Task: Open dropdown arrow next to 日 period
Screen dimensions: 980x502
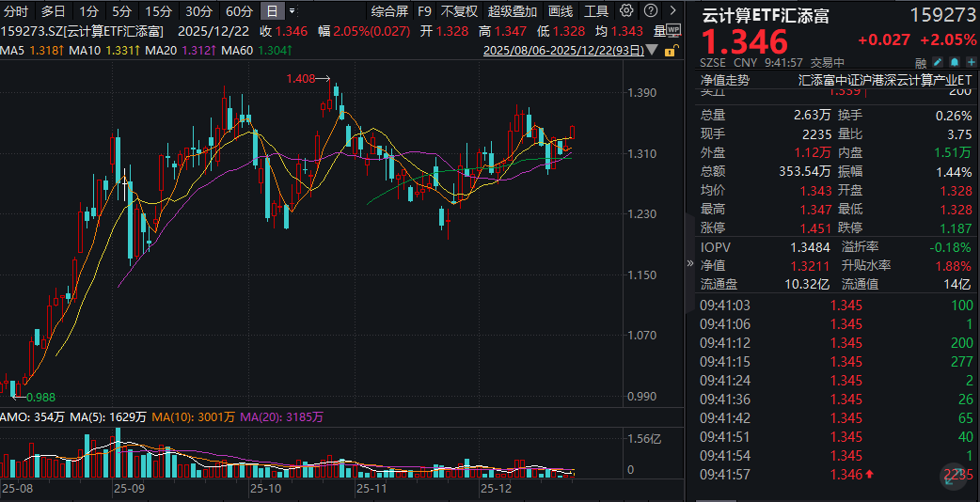Action: pos(292,11)
